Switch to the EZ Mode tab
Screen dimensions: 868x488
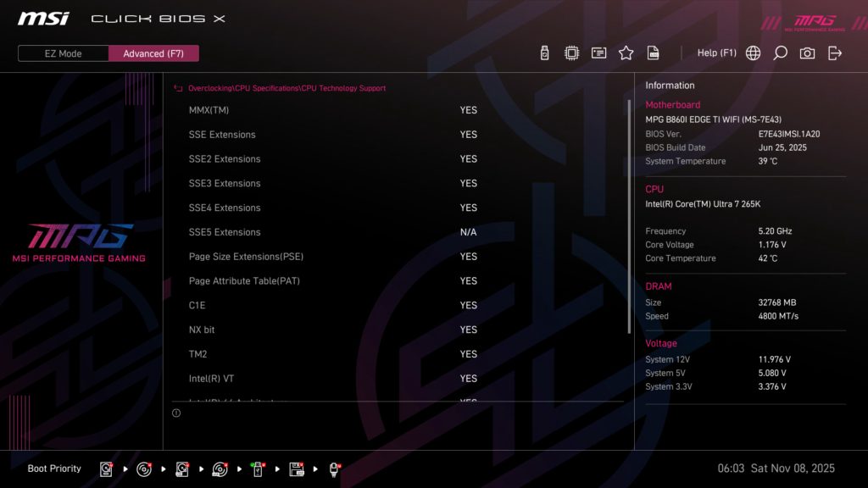62,53
